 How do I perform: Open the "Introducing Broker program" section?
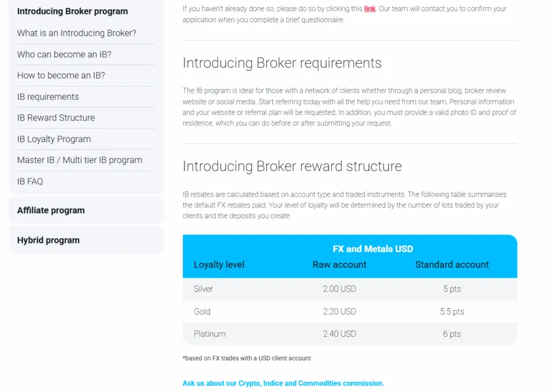pos(72,11)
